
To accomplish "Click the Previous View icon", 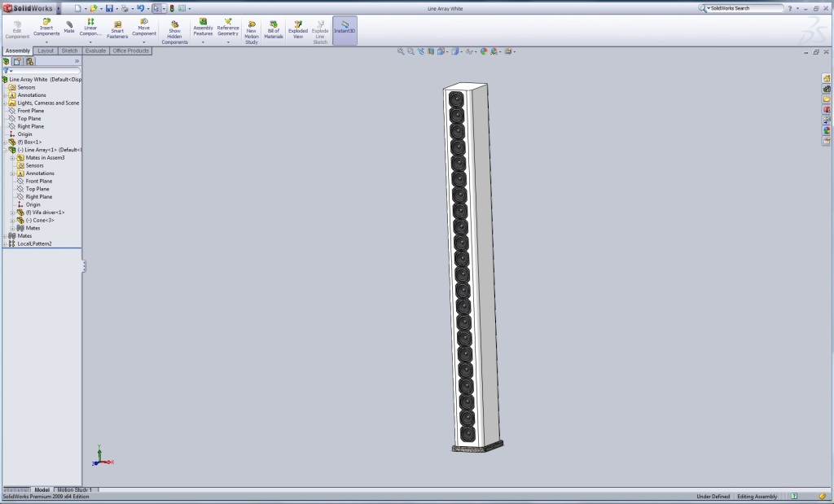I will (x=421, y=51).
